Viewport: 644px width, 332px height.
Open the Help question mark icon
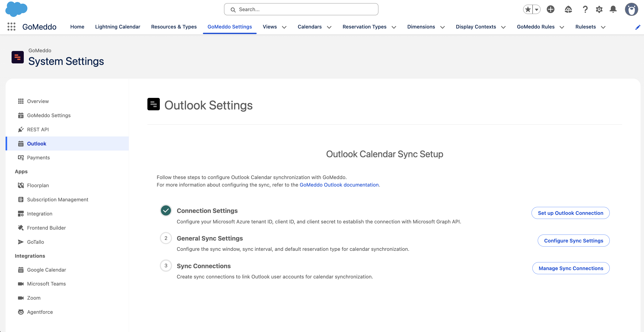(585, 9)
